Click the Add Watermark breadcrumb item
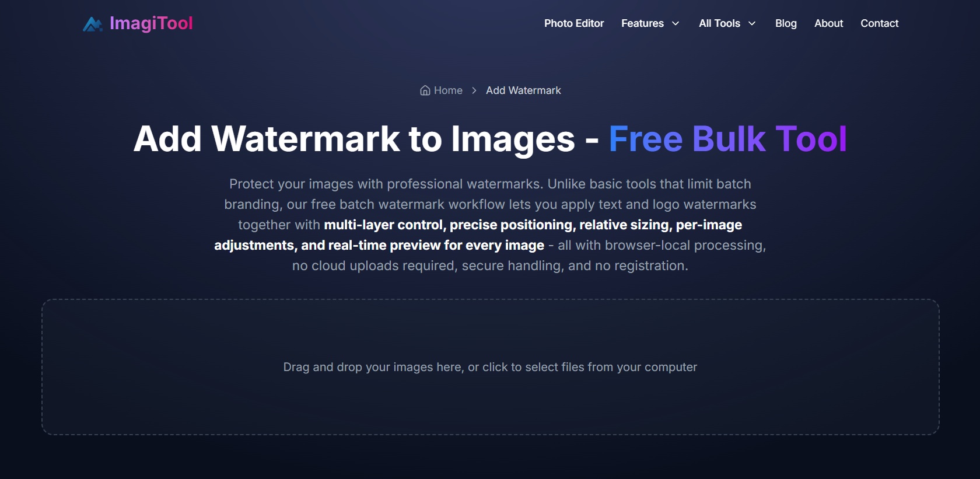The image size is (980, 479). (523, 90)
